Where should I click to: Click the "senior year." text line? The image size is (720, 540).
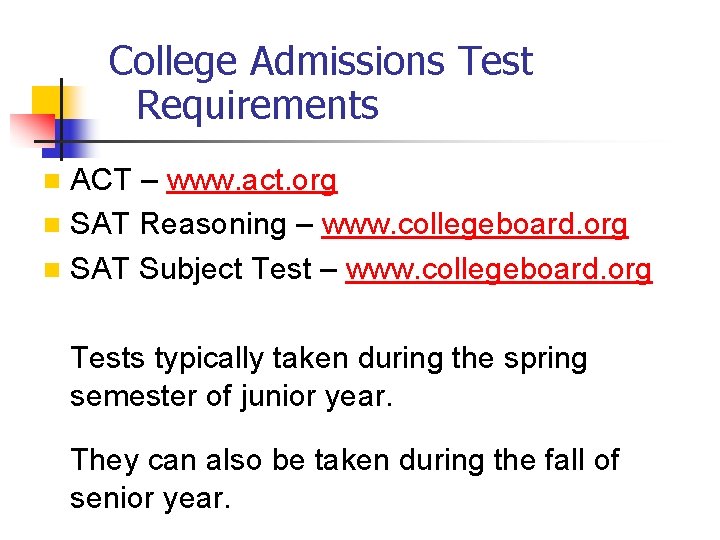coord(150,498)
